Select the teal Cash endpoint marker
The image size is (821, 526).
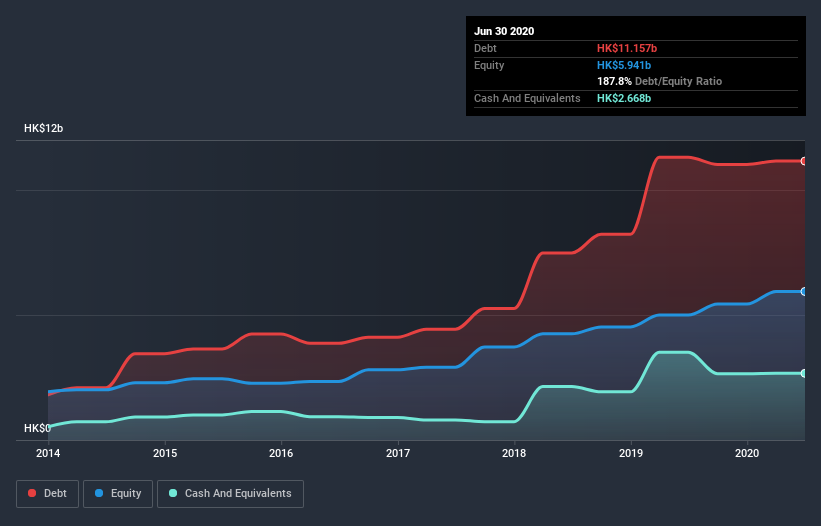click(x=803, y=373)
